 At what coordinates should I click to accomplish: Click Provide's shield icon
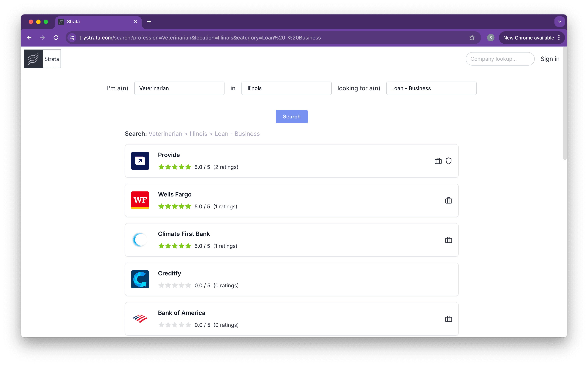[449, 161]
